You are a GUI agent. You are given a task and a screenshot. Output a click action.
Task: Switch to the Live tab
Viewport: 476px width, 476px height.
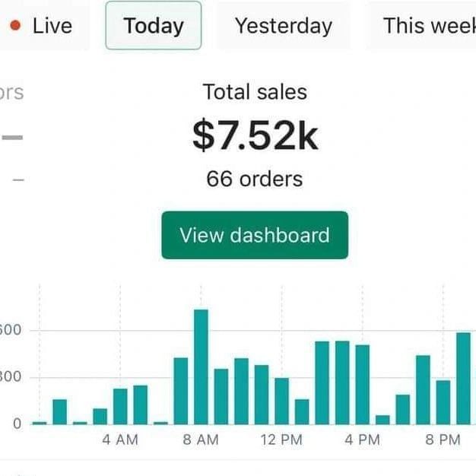pyautogui.click(x=44, y=26)
